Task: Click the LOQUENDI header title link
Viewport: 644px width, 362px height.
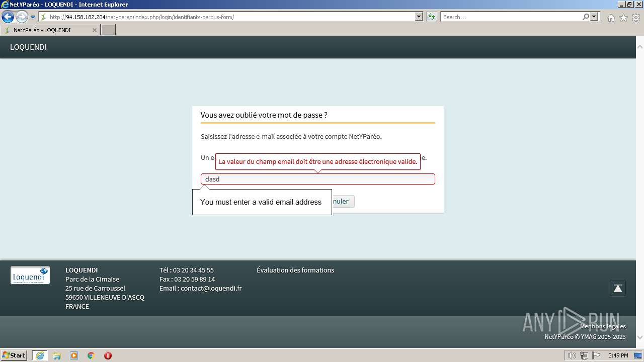Action: pos(28,47)
